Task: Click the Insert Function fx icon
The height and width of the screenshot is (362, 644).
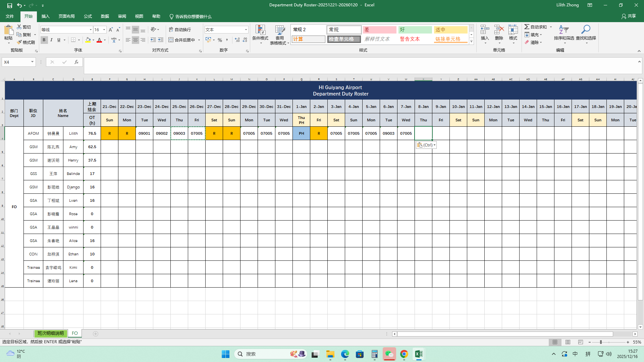Action: click(76, 62)
